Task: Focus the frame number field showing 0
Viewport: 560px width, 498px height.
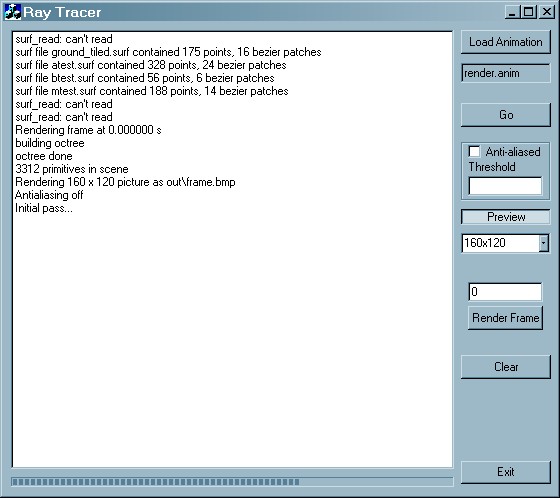Action: tap(505, 292)
